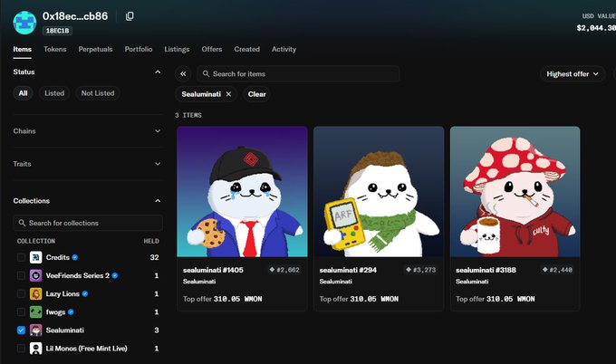Open the Created tab
Screen dimensions: 616x364
point(246,49)
